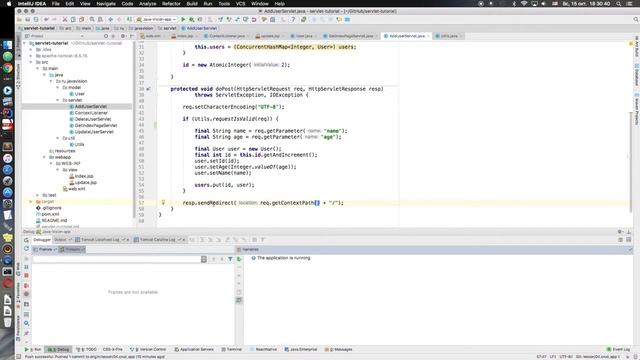640x360 pixels.
Task: Collapse the model package in the tree
Action: point(58,87)
